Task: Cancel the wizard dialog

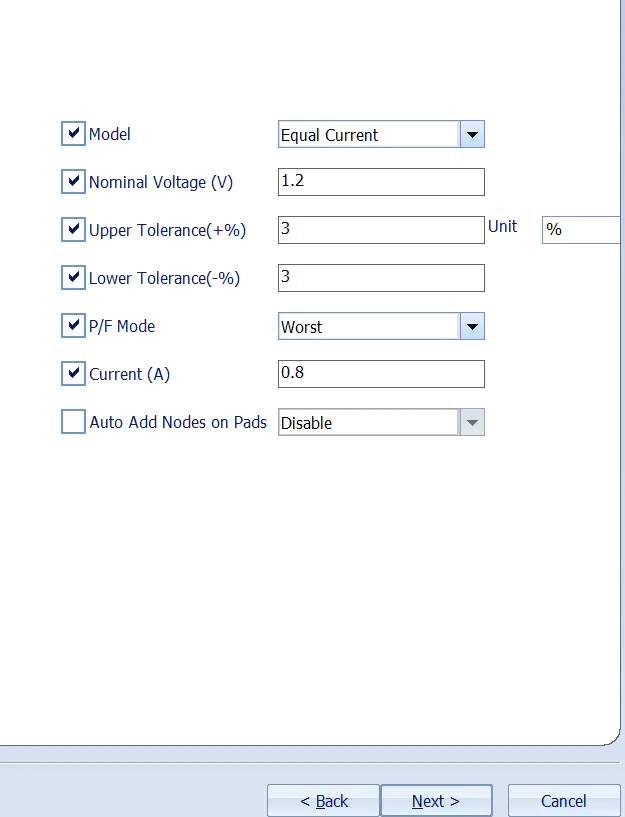Action: pos(563,801)
